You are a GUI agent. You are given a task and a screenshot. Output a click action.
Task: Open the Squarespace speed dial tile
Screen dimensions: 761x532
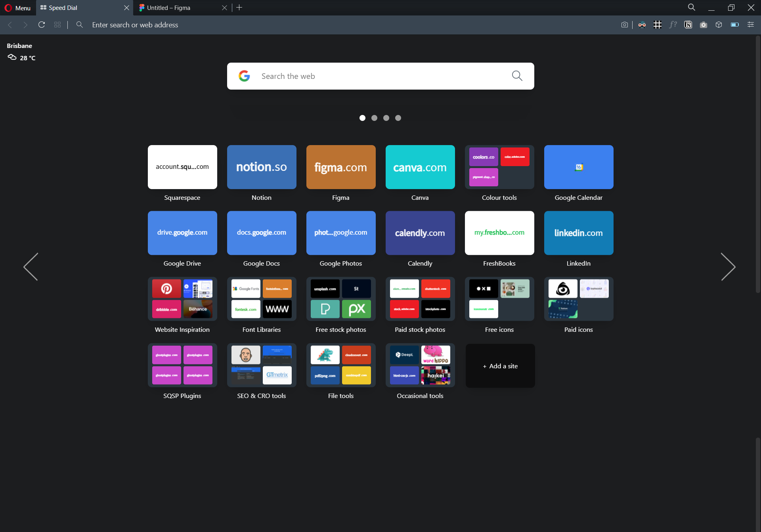182,167
